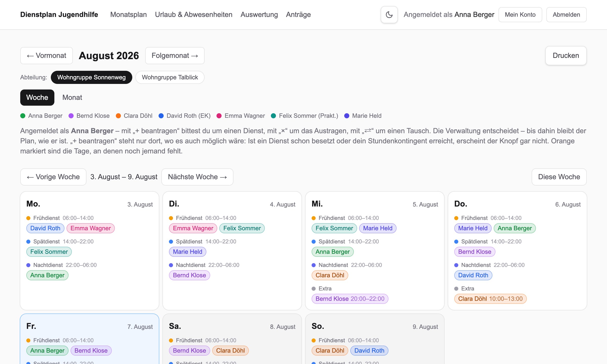607x364 pixels.
Task: Click Anna Berger in Friday Frühdienst
Action: (x=47, y=351)
